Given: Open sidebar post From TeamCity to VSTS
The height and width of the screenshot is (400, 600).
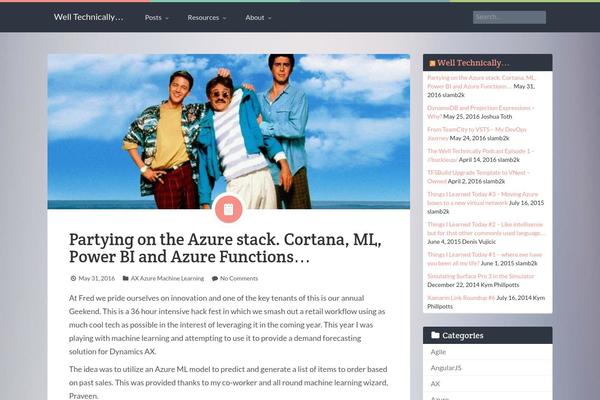Looking at the screenshot, I should pyautogui.click(x=477, y=134).
